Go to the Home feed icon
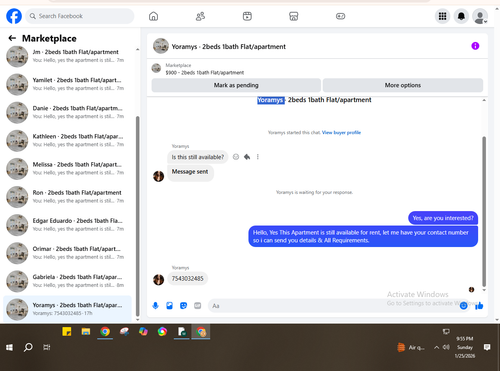500x371 pixels. click(x=153, y=16)
